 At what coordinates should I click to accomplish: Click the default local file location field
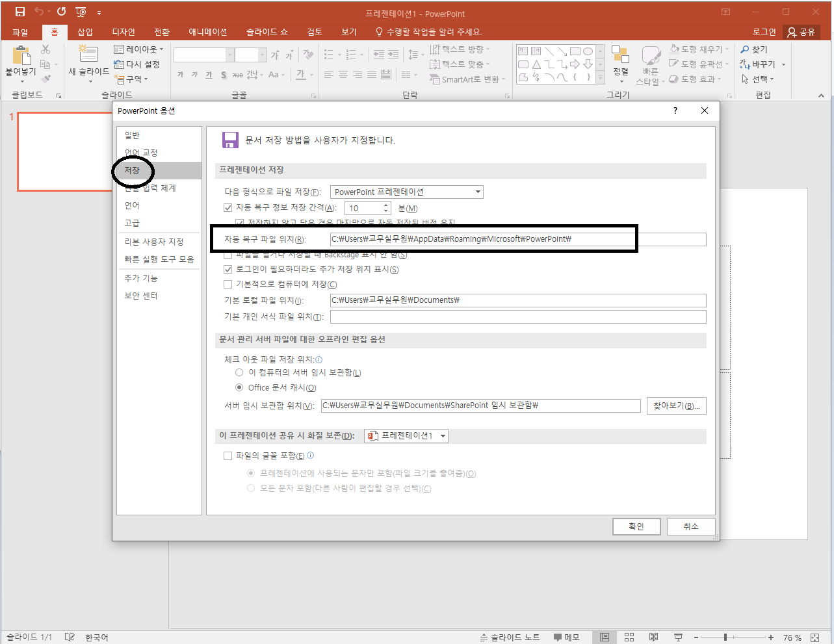click(518, 300)
